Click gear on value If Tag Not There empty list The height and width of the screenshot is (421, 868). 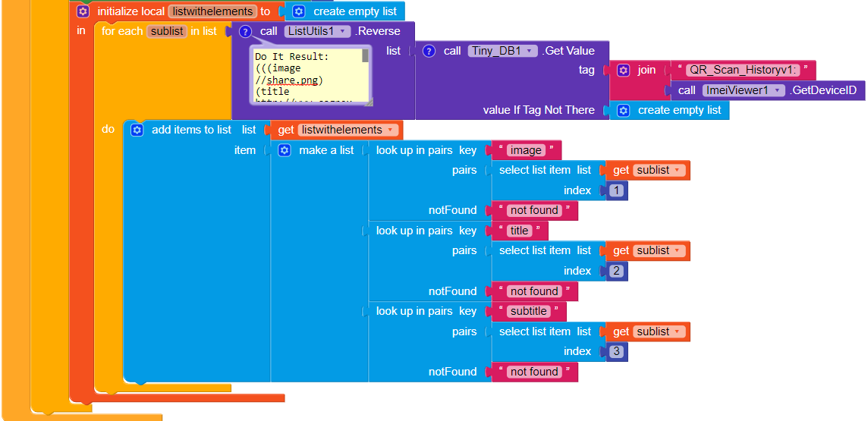tap(624, 110)
